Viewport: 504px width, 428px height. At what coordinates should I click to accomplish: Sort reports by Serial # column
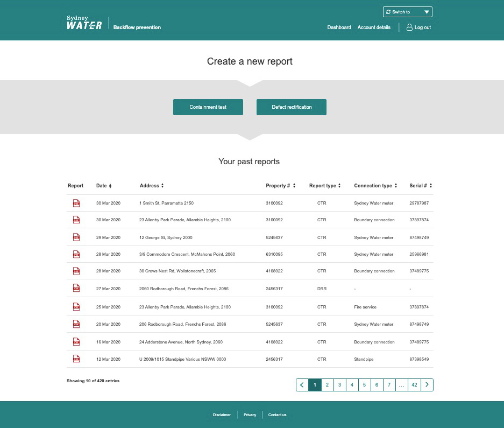coord(421,186)
